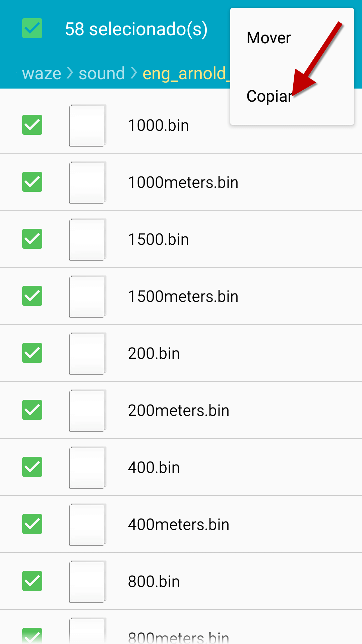Click the file icon next to 1000meters.bin
Image resolution: width=362 pixels, height=644 pixels.
click(87, 182)
